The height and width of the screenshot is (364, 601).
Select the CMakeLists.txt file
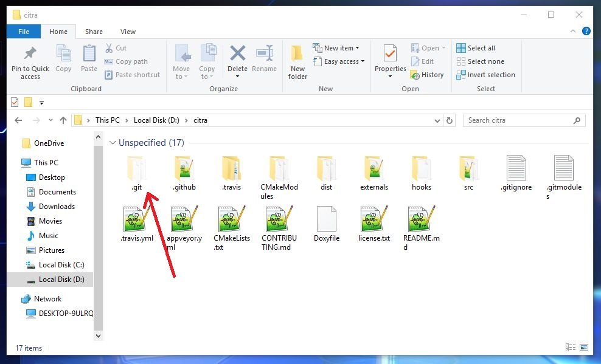pos(232,228)
